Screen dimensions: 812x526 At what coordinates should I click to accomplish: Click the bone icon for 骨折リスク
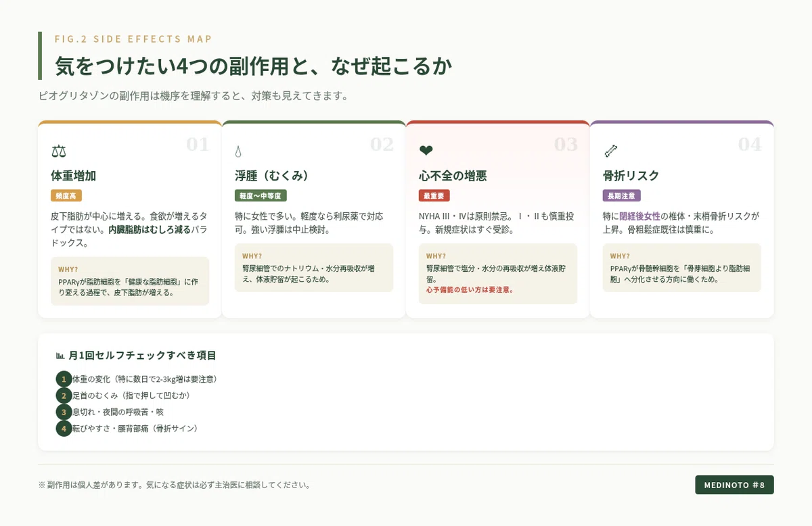(x=610, y=151)
